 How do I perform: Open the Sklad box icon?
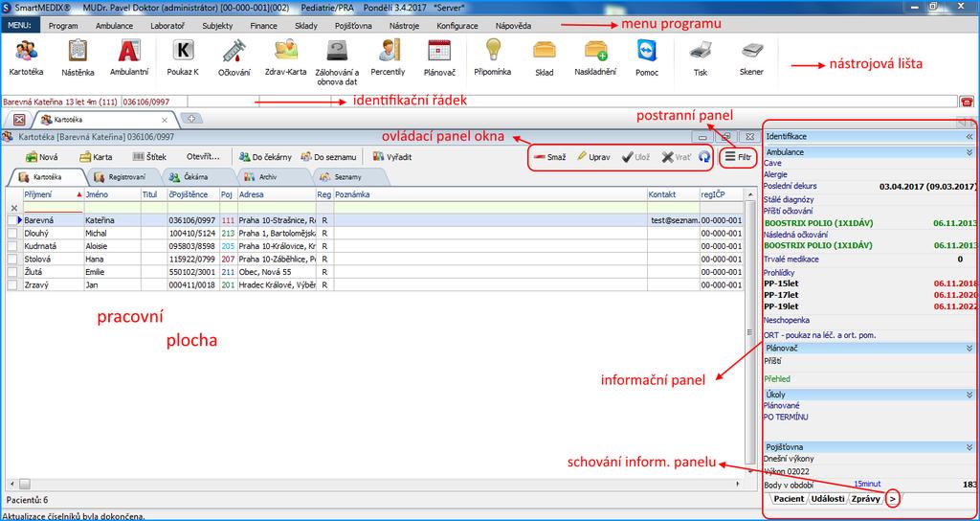544,57
